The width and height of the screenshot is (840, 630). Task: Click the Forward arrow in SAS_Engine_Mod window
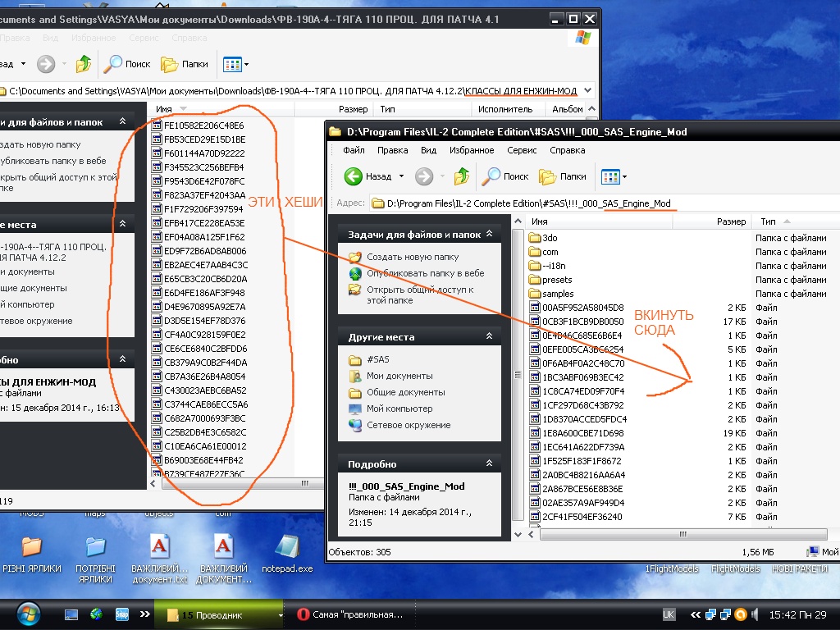(424, 176)
